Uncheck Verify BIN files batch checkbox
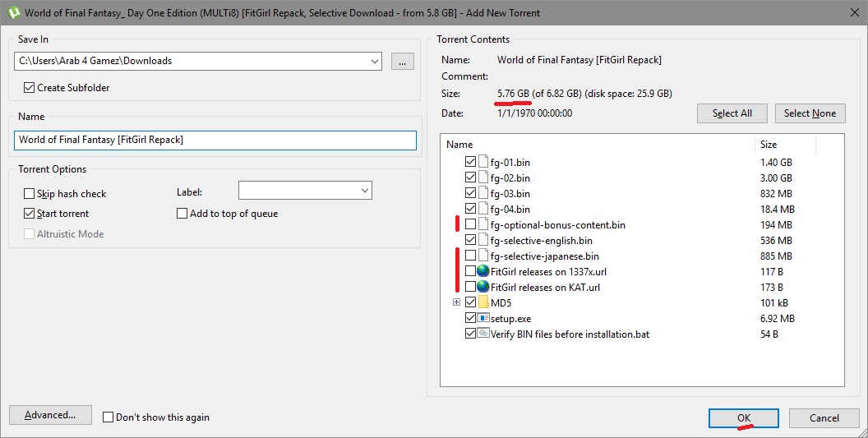868x438 pixels. 470,334
